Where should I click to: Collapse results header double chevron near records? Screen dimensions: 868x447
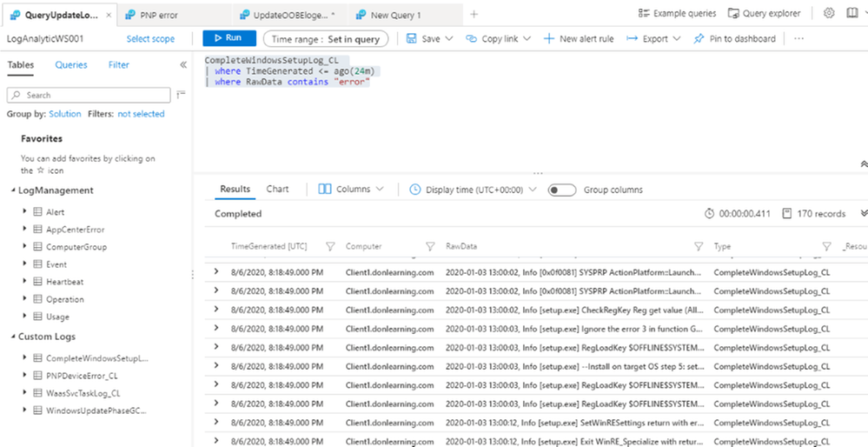(864, 213)
